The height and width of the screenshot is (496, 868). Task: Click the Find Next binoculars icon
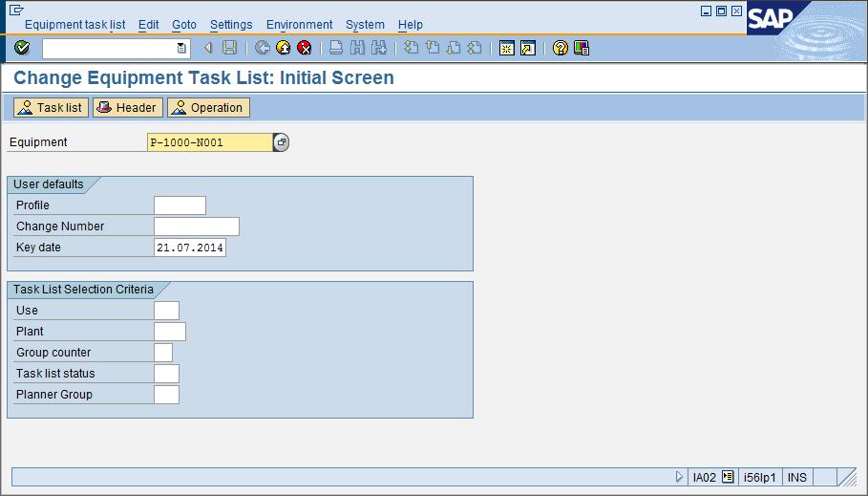379,48
